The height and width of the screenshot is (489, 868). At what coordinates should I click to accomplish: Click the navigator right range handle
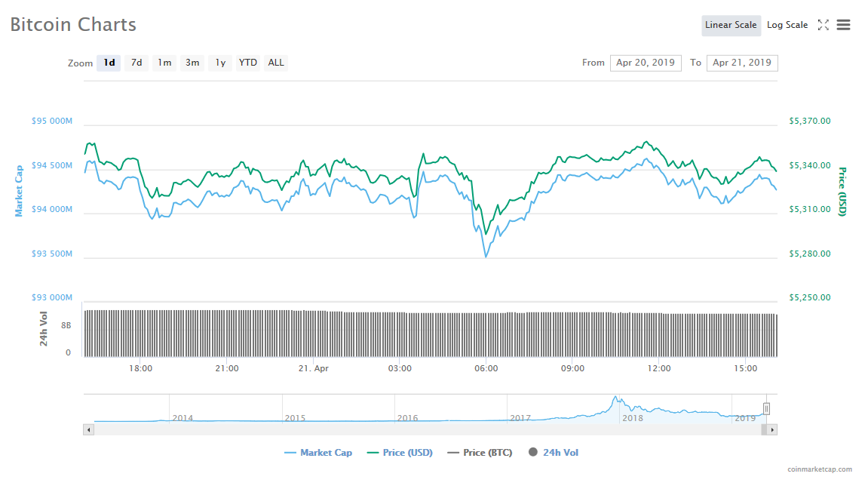(766, 408)
